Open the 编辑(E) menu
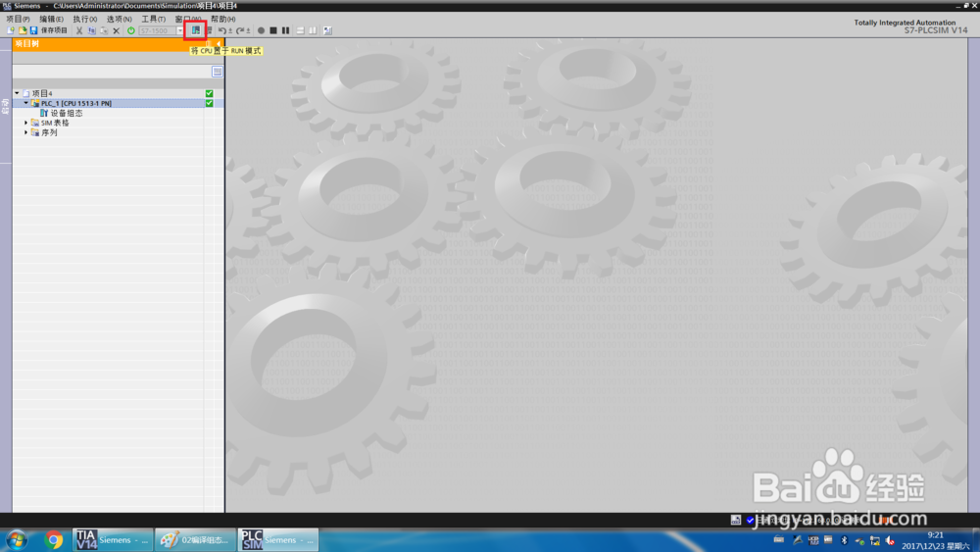The image size is (980, 552). 51,19
